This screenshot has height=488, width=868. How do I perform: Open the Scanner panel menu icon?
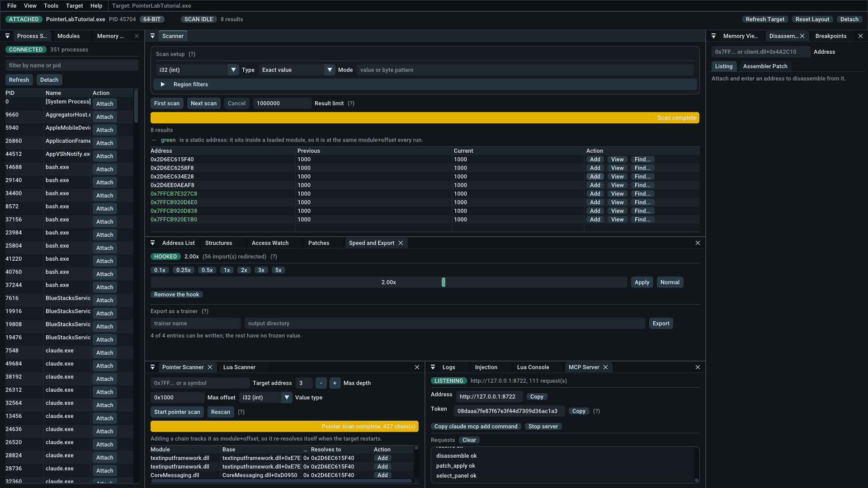pos(152,36)
